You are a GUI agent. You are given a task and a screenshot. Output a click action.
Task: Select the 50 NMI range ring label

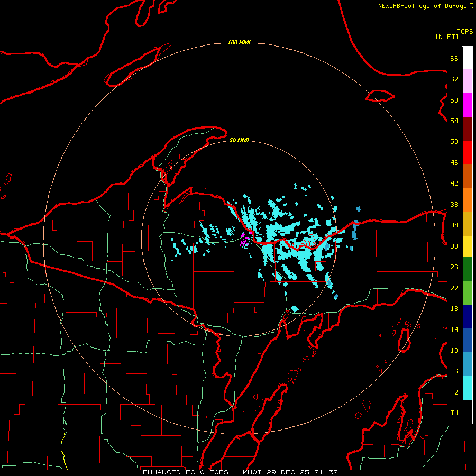click(x=239, y=140)
